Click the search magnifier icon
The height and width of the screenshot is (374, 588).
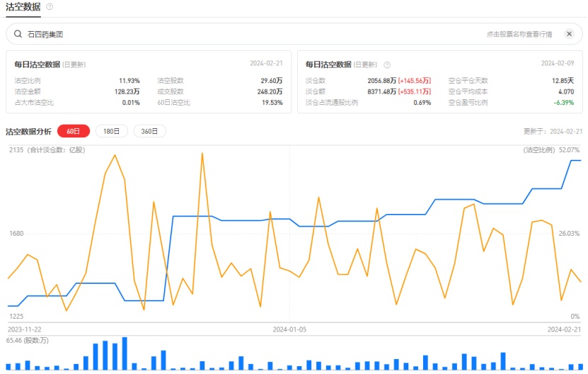(18, 34)
